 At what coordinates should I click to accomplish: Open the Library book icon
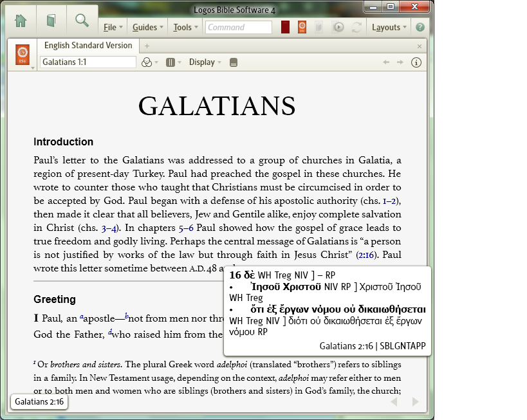coord(51,21)
